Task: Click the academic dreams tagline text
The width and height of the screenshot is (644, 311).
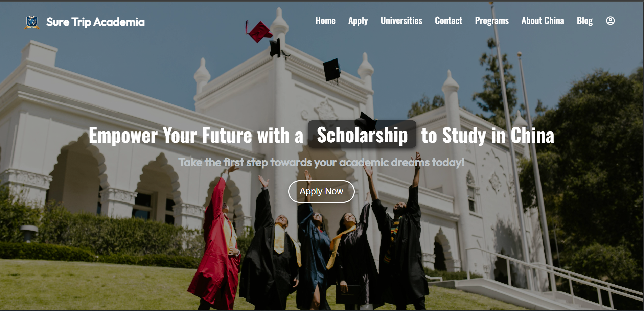Action: point(321,162)
